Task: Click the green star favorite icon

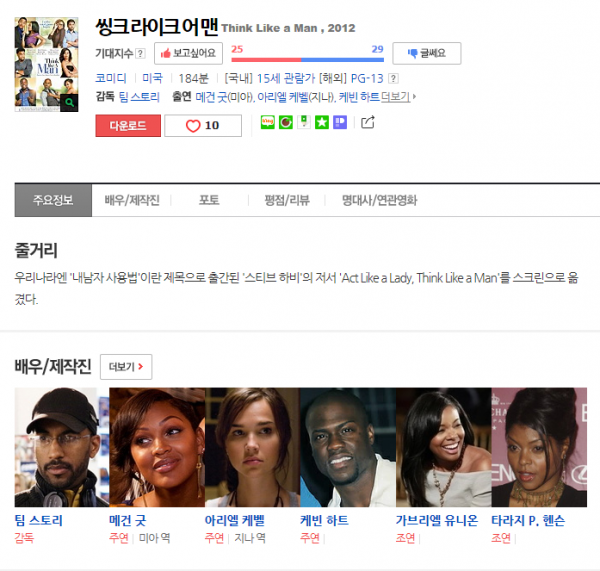Action: [322, 123]
